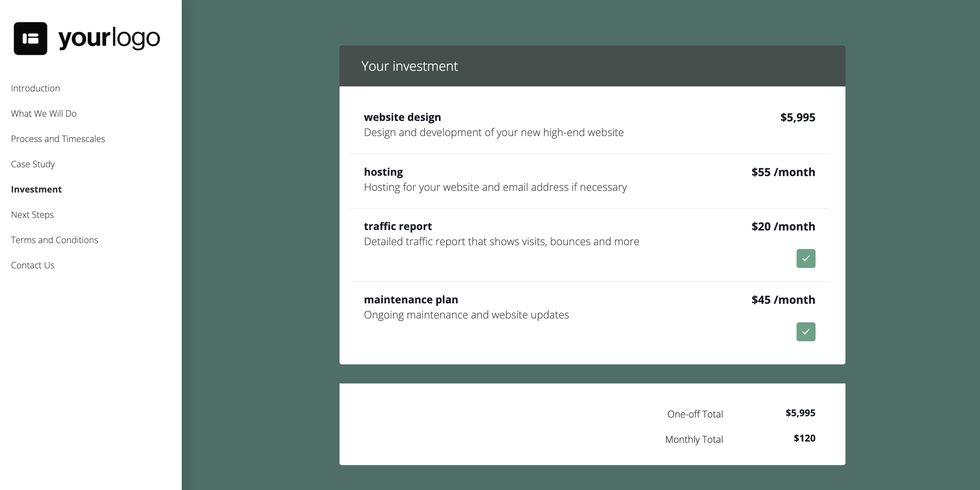This screenshot has height=490, width=980.
Task: Click the $55 /month hosting price
Action: (x=783, y=172)
